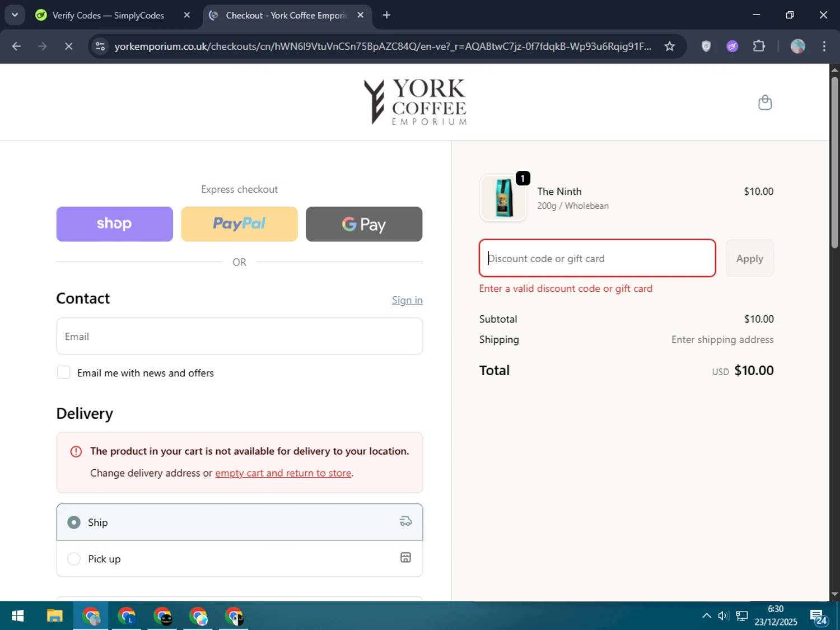Click 'Enter a valid discount code' error text
840x630 pixels.
566,288
